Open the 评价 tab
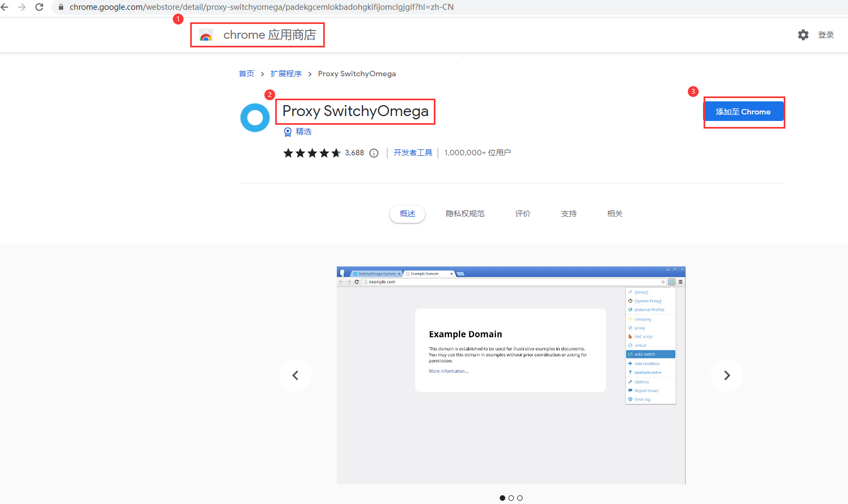Image resolution: width=848 pixels, height=504 pixels. tap(523, 214)
